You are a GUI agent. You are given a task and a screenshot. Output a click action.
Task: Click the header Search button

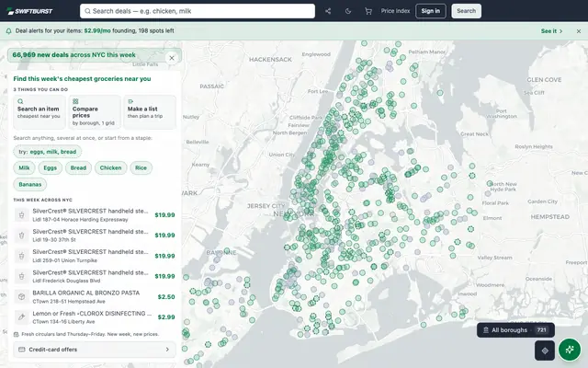(x=466, y=11)
